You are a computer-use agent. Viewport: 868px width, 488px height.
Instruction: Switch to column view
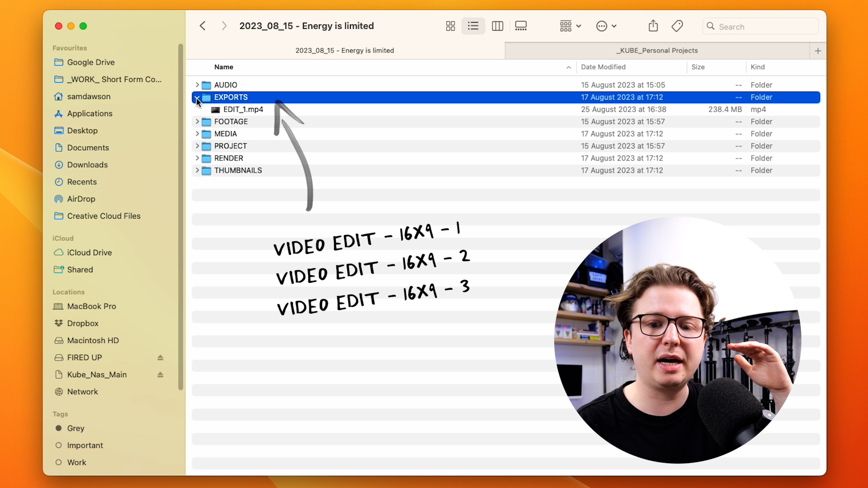point(497,26)
